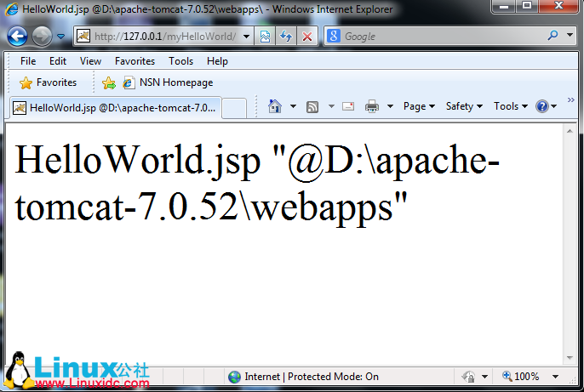Click the blank New Tab button
This screenshot has width=584, height=392.
pyautogui.click(x=234, y=108)
